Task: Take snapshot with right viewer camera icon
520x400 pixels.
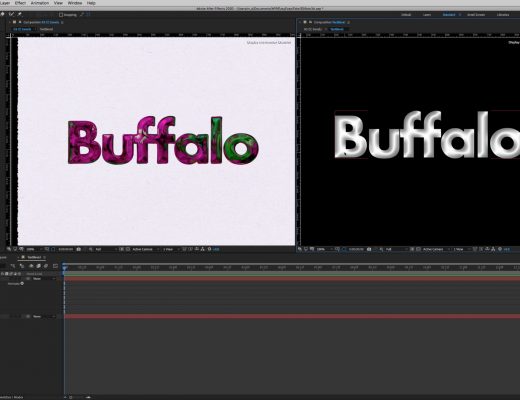Action: 369,249
